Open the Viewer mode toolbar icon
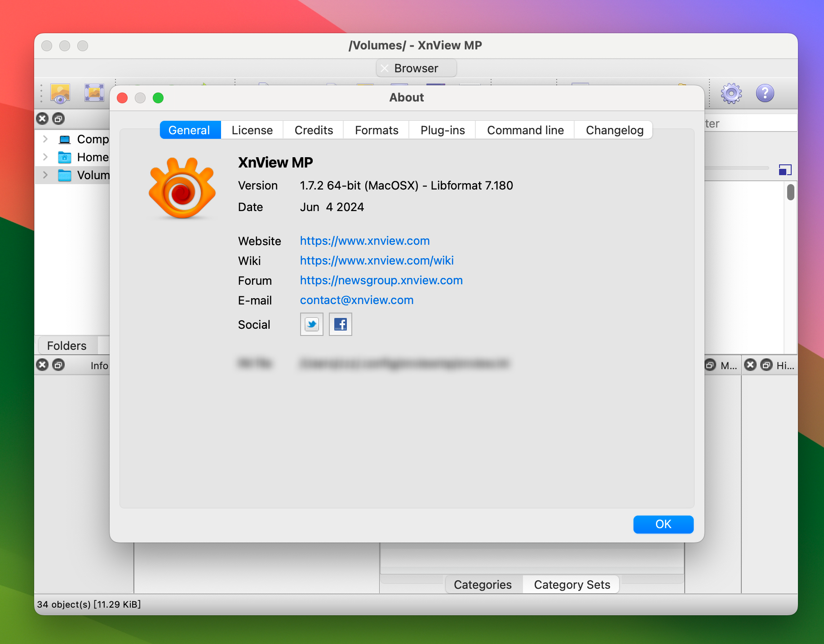The height and width of the screenshot is (644, 824). coord(60,93)
